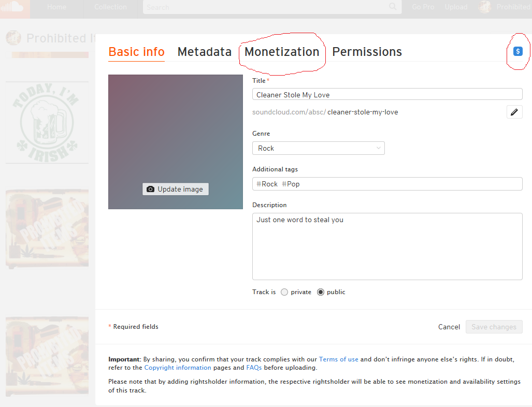This screenshot has width=532, height=407.
Task: Click the Title input field
Action: pyautogui.click(x=387, y=94)
